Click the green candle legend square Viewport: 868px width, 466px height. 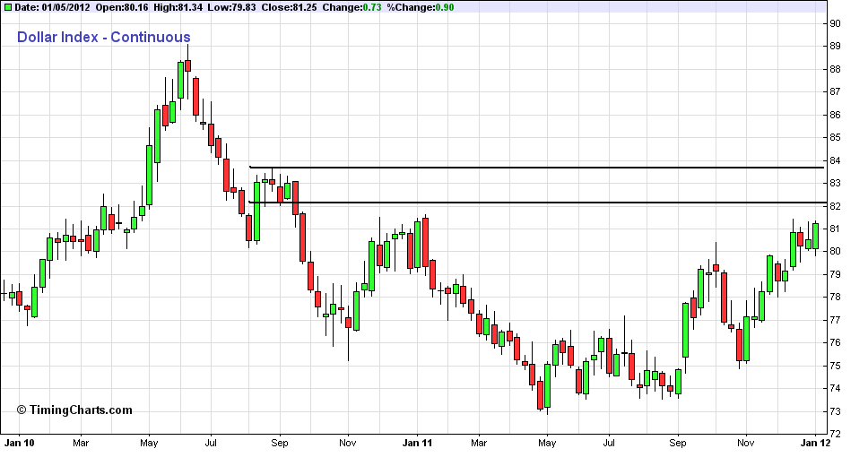tap(7, 7)
